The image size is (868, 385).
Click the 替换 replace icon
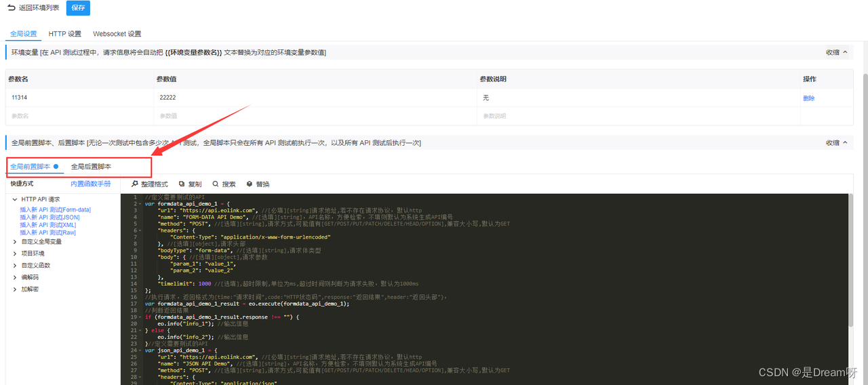pos(250,184)
